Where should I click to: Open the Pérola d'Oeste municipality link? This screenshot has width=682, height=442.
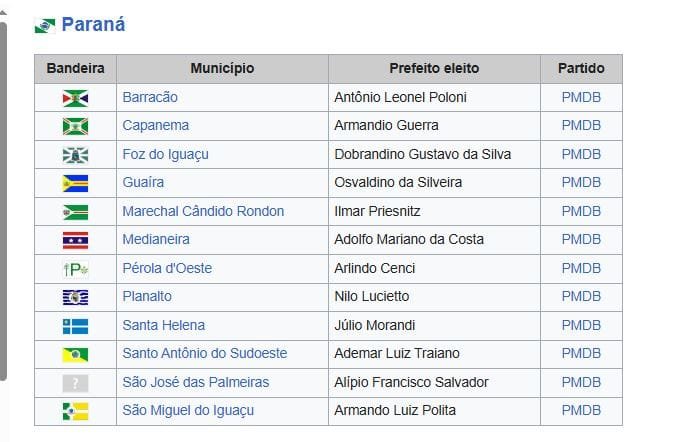(x=167, y=269)
